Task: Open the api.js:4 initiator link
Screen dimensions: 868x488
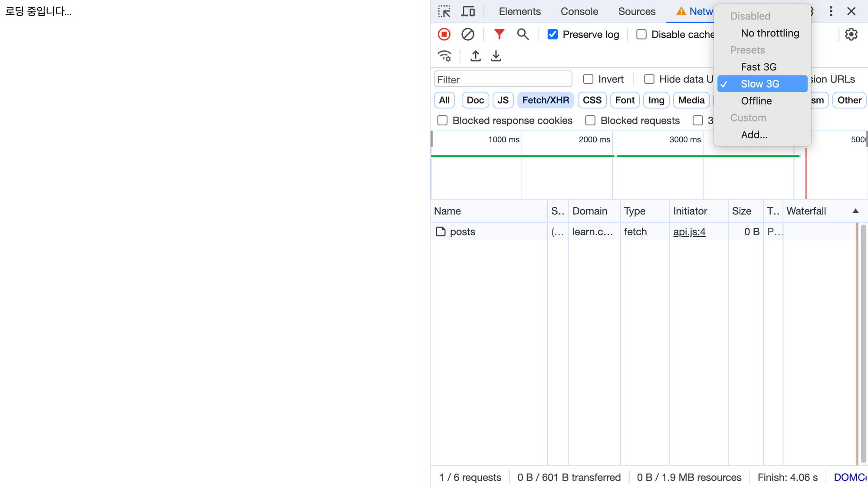Action: point(689,232)
